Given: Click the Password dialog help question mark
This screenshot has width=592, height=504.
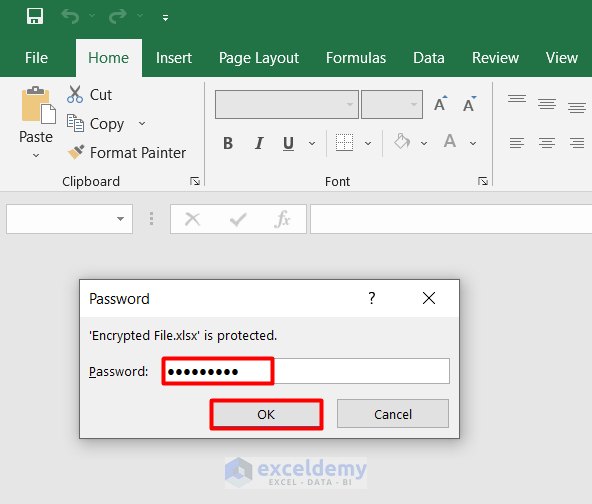Looking at the screenshot, I should tap(372, 298).
